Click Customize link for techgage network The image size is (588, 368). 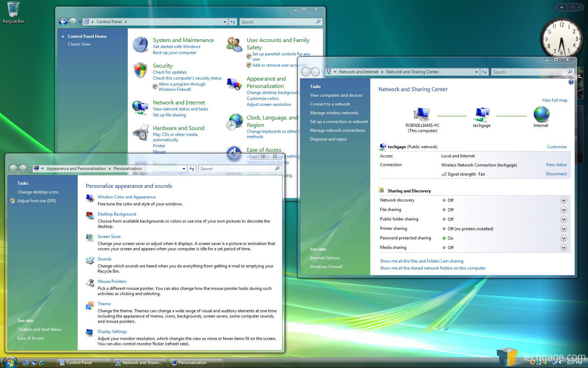point(556,147)
